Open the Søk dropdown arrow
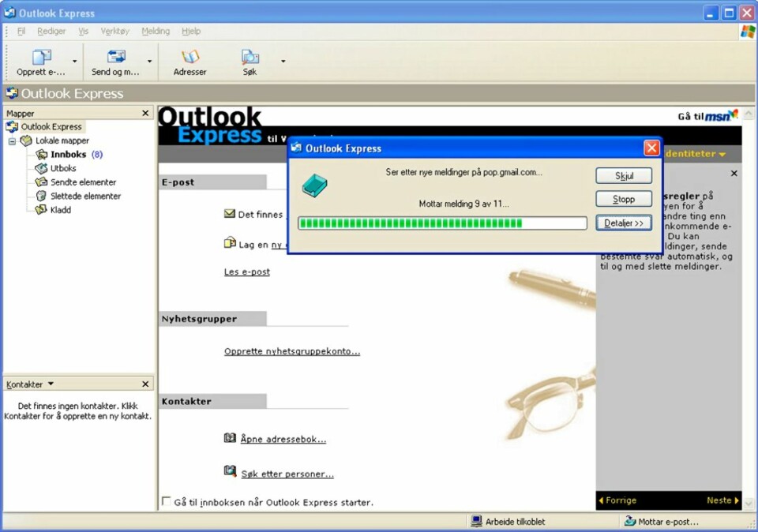Screen dimensions: 758x532 coord(283,62)
